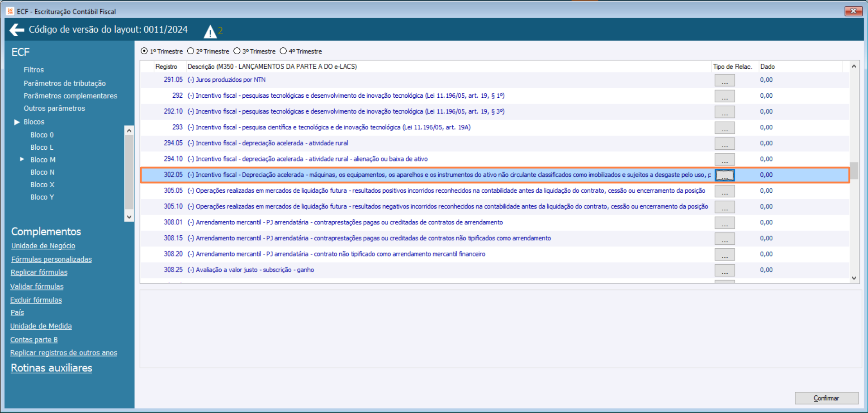Screen dimensions: 868x413
Task: Open the Excluir fórmulas link
Action: [x=36, y=300]
